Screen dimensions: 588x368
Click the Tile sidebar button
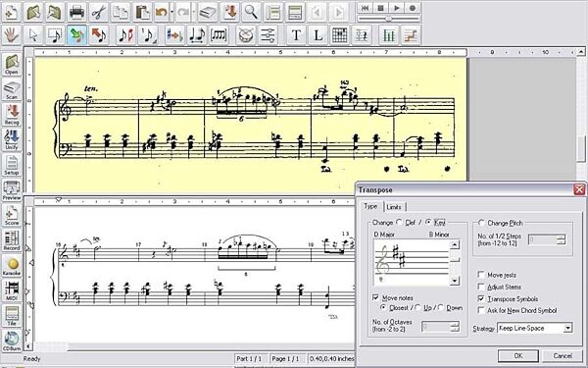click(x=12, y=317)
